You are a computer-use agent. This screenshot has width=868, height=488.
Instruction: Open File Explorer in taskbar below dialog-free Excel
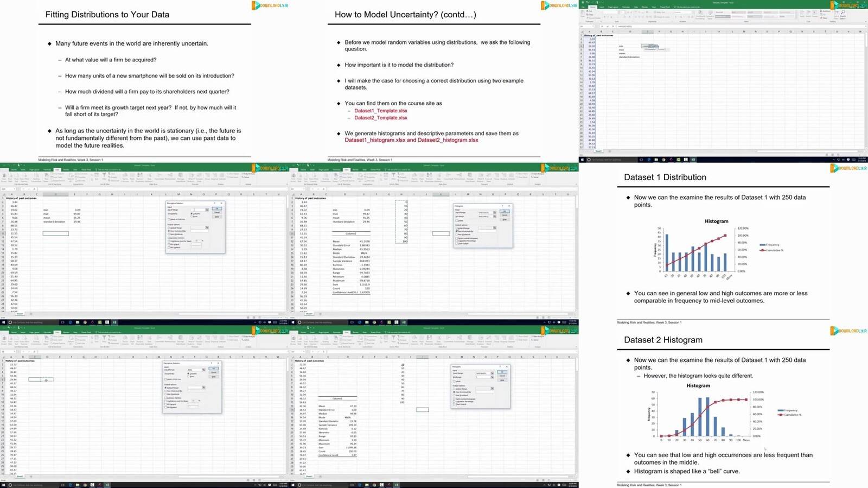[x=656, y=160]
